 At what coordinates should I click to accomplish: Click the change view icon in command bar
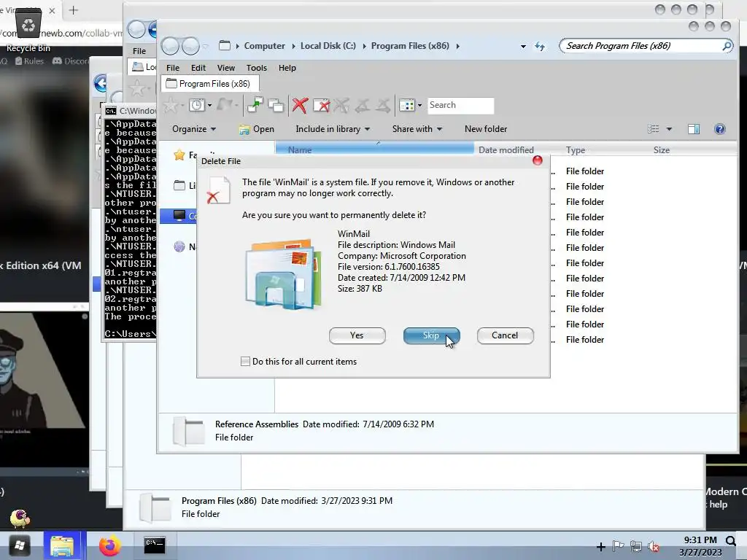[653, 129]
